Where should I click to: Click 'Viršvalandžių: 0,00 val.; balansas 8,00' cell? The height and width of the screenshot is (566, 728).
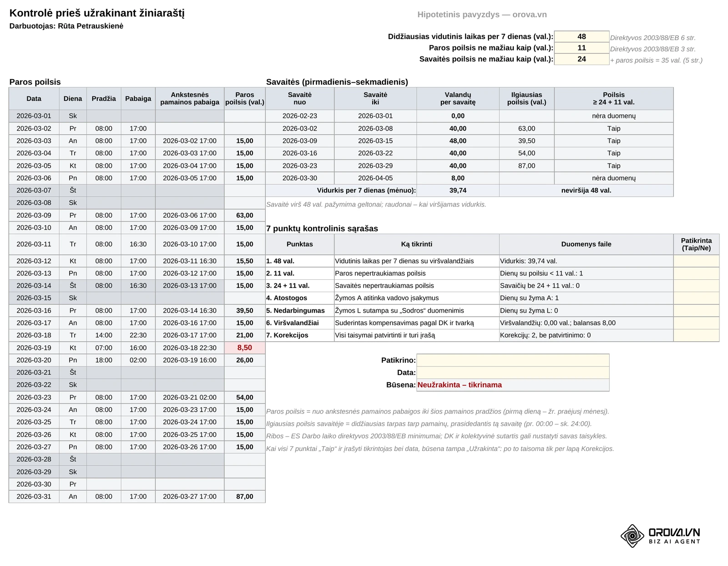tap(586, 323)
